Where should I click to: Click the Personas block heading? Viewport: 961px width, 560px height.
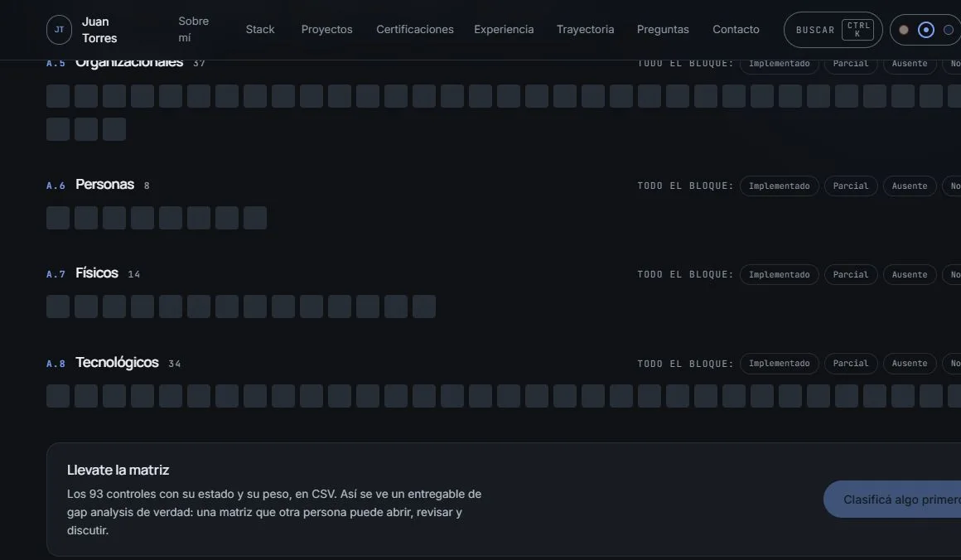(x=105, y=185)
